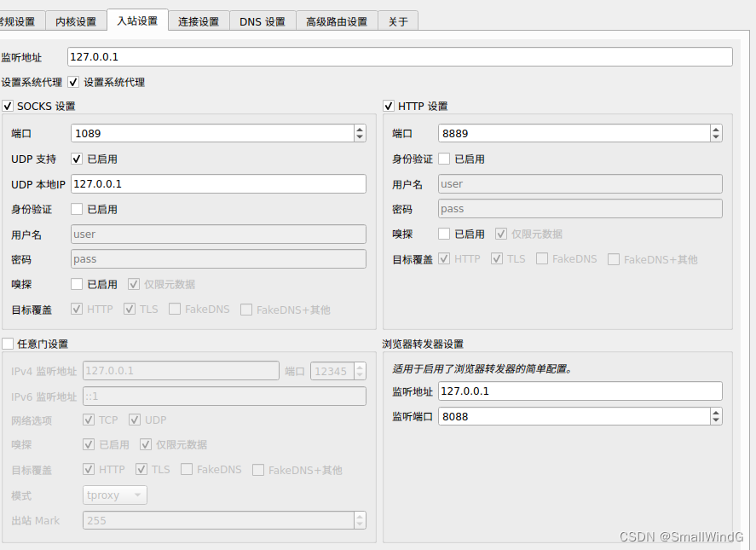The image size is (756, 550).
Task: Toggle SOCKS 目标覆盖 FakeDNS checkbox
Action: (175, 310)
